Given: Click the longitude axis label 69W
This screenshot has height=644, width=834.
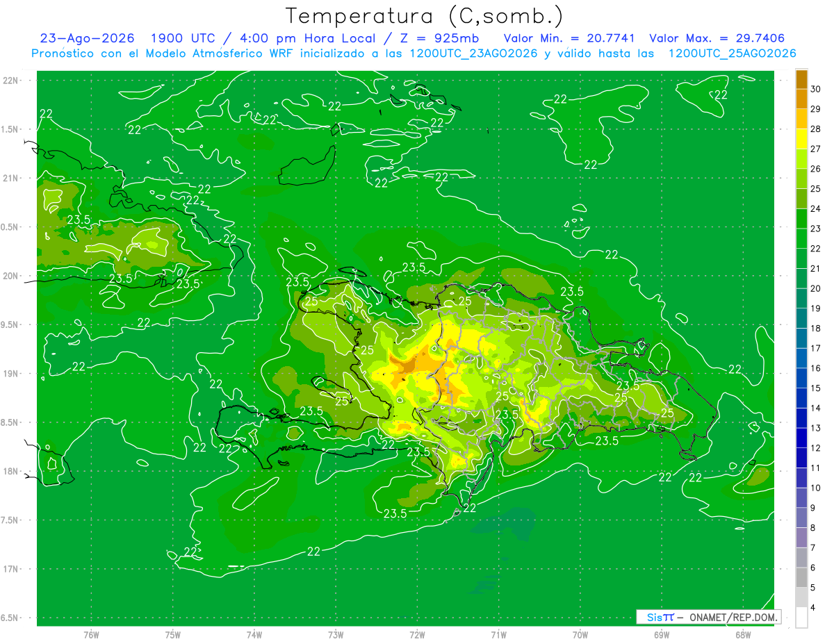Looking at the screenshot, I should pyautogui.click(x=661, y=635).
